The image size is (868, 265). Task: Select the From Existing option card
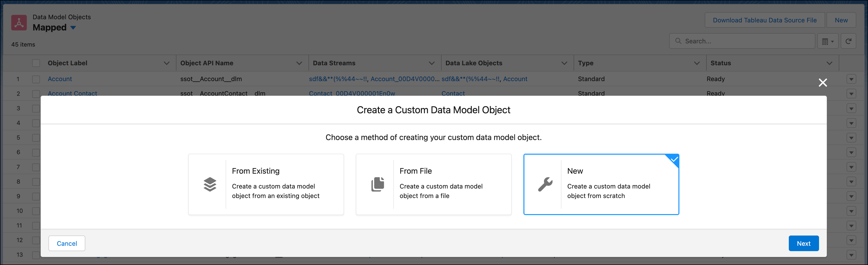[266, 184]
